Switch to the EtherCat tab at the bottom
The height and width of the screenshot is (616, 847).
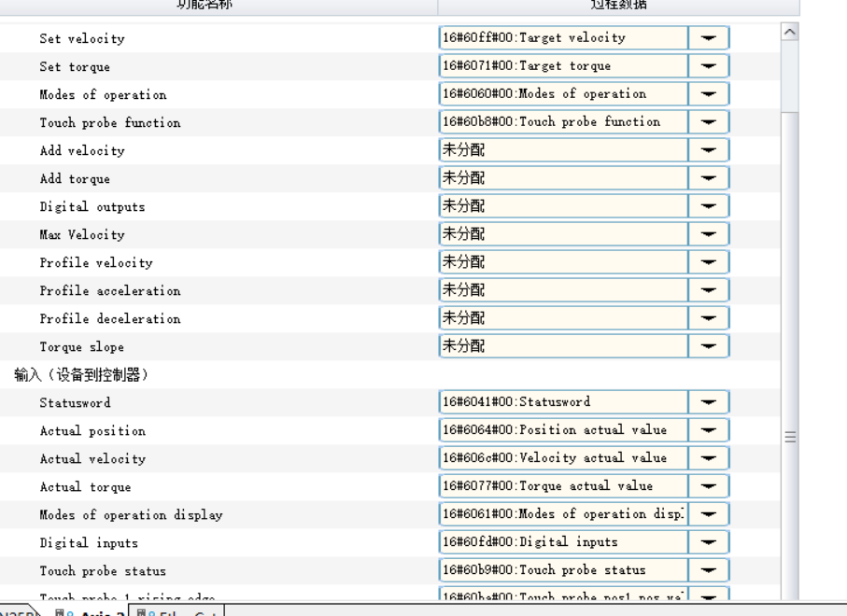pyautogui.click(x=180, y=611)
